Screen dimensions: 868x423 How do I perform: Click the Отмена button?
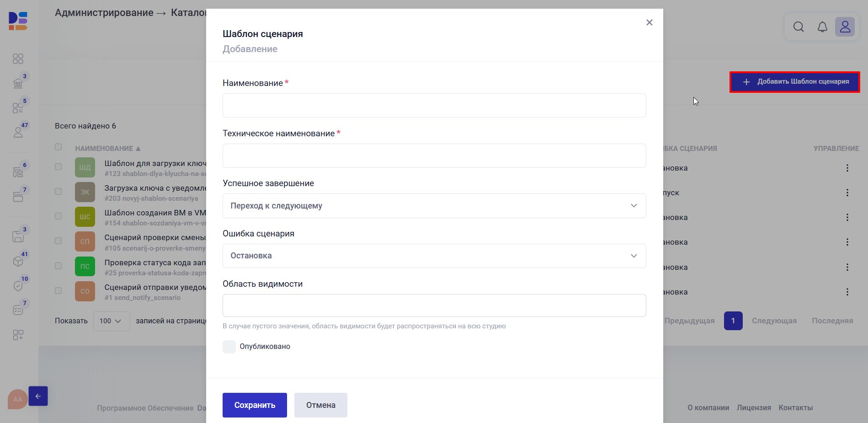coord(320,405)
